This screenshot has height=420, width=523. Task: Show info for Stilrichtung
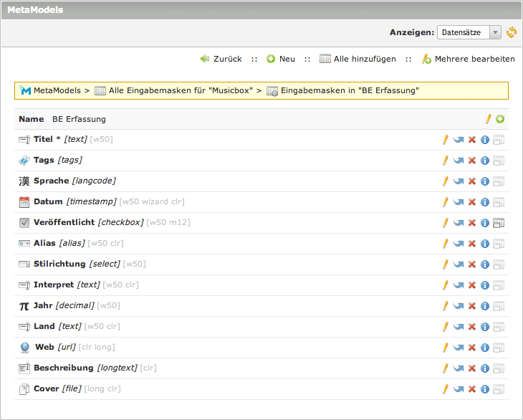[x=485, y=264]
